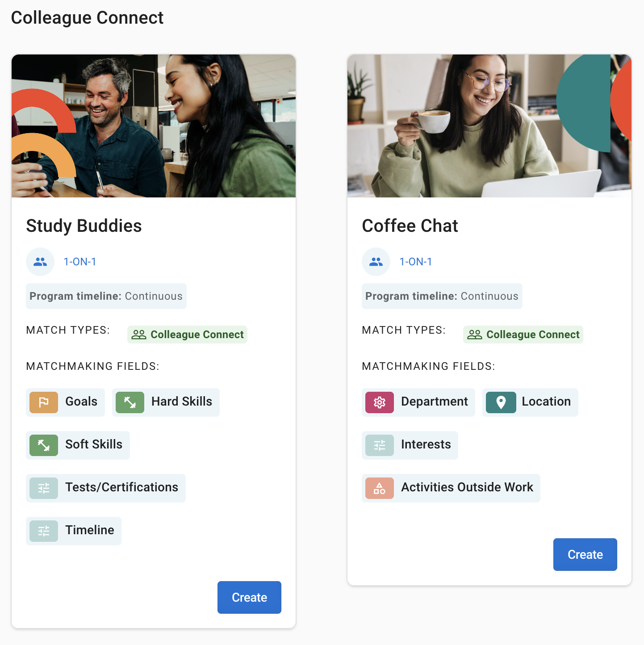Click the Colleague Connect badge on Study Buddies
Screen dimensions: 644x645
(x=187, y=334)
